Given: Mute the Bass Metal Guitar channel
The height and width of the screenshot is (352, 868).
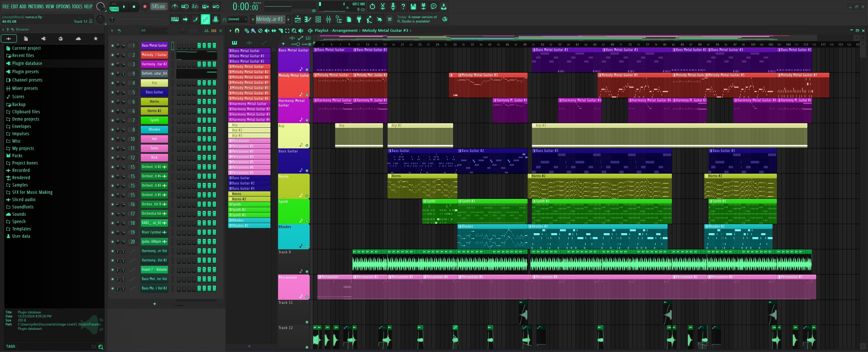Looking at the screenshot, I should coord(112,45).
